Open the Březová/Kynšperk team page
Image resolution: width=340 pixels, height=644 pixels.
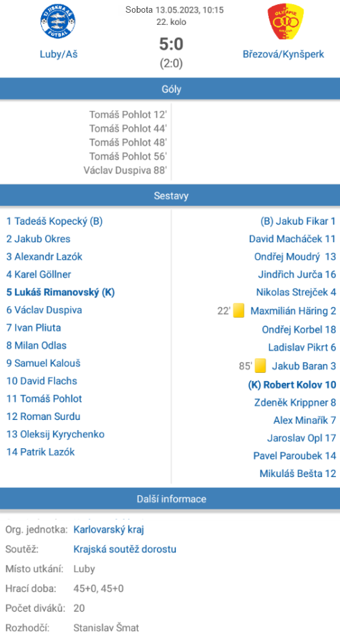pos(283,54)
